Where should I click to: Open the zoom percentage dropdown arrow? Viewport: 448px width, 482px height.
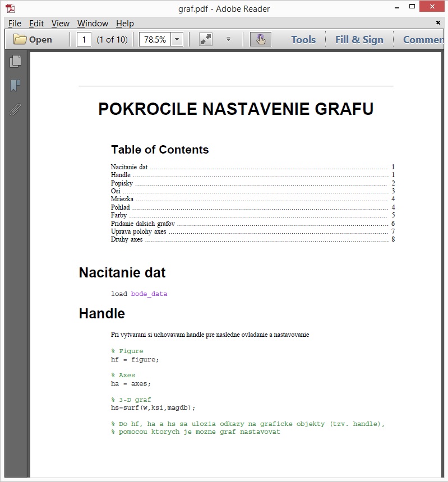[x=177, y=39]
